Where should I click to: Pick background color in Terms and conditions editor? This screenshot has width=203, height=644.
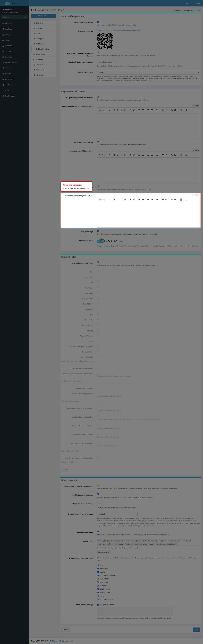click(134, 200)
